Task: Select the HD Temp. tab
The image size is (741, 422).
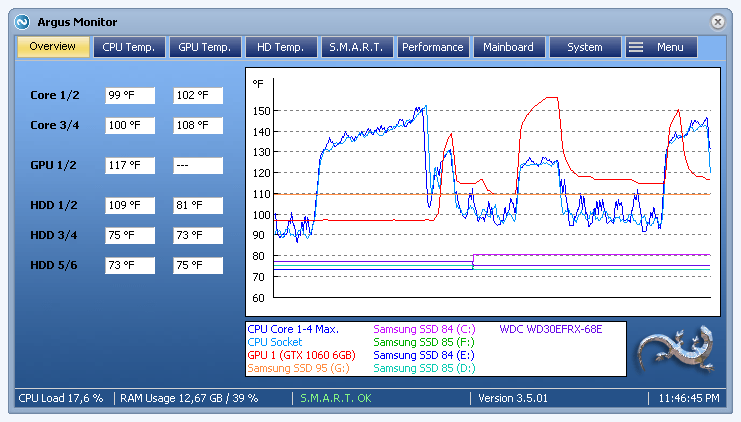Action: click(x=281, y=47)
